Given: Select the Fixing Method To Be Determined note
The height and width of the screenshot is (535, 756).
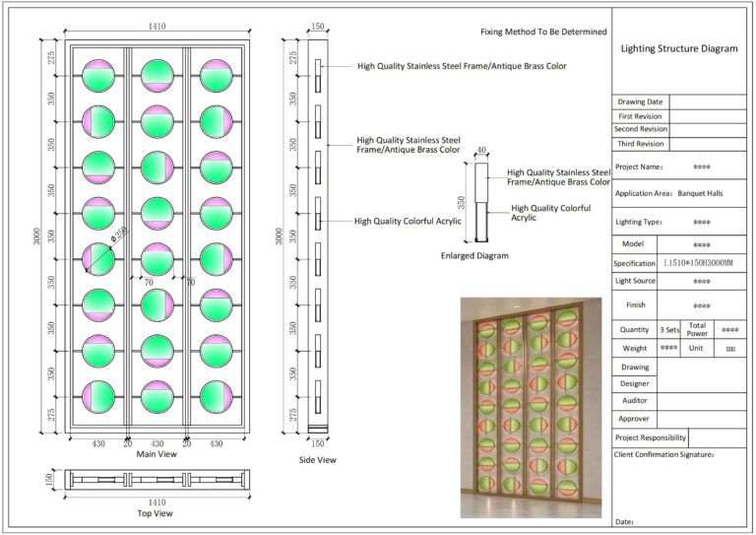Looking at the screenshot, I should 543,32.
